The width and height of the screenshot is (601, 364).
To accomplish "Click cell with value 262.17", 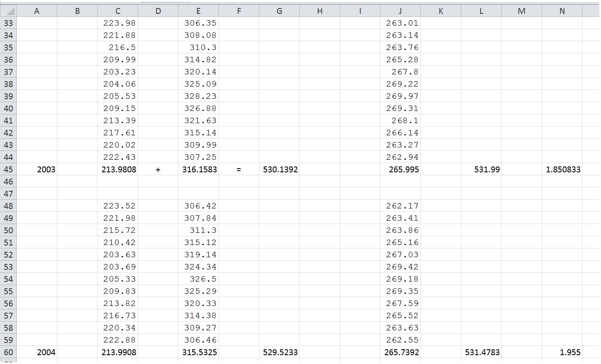I will 400,206.
